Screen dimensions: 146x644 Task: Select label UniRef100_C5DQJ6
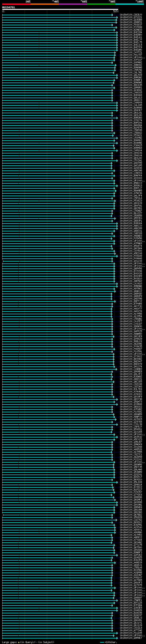(131, 568)
